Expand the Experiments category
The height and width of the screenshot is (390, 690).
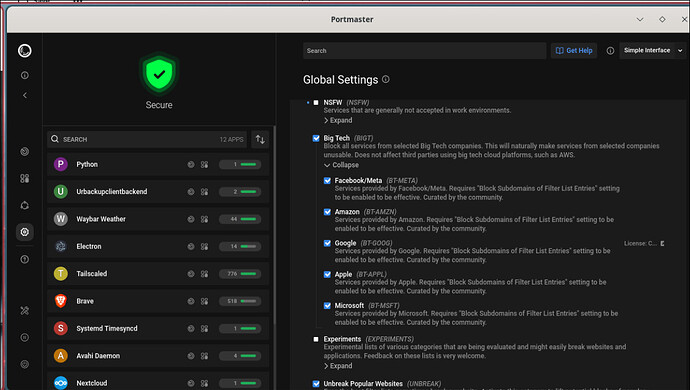338,366
